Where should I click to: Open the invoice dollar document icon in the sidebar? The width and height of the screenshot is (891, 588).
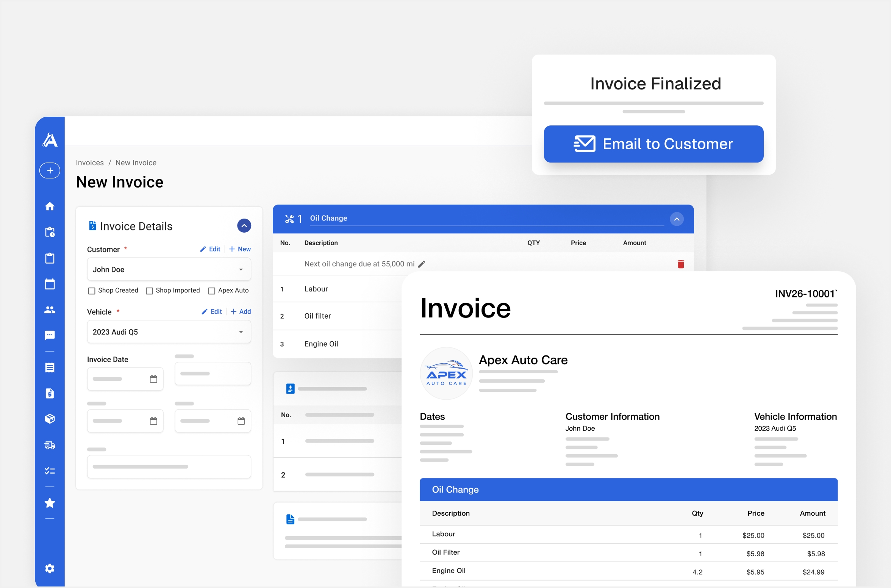[50, 393]
